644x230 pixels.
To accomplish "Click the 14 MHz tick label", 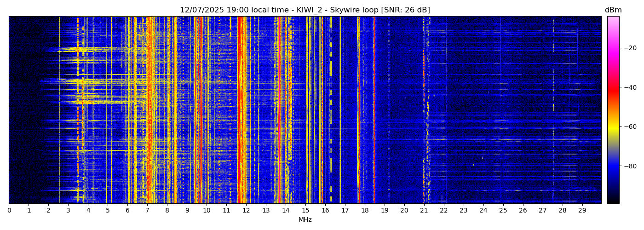I will [286, 211].
